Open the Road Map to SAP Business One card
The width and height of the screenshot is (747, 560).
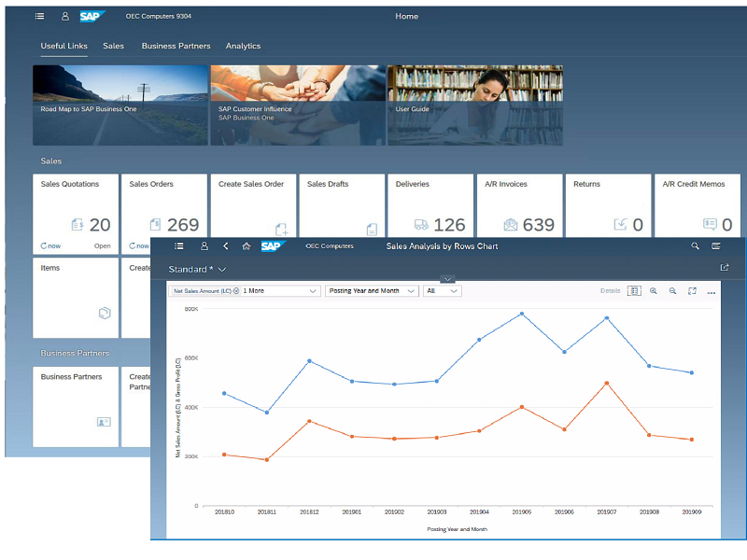[x=120, y=105]
